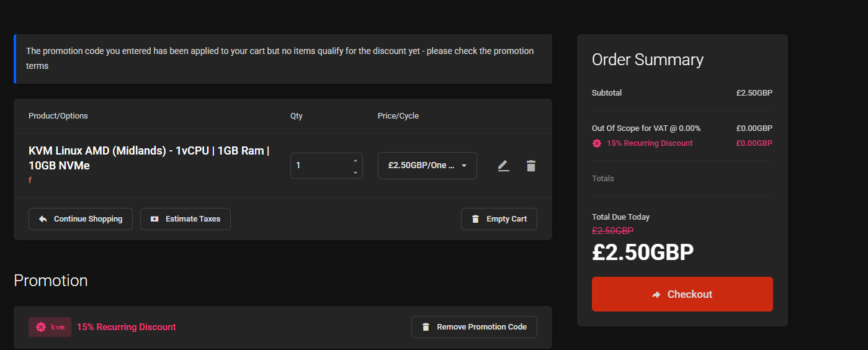Image resolution: width=868 pixels, height=350 pixels.
Task: Click trash icon beside the KVM Linux item
Action: (530, 166)
